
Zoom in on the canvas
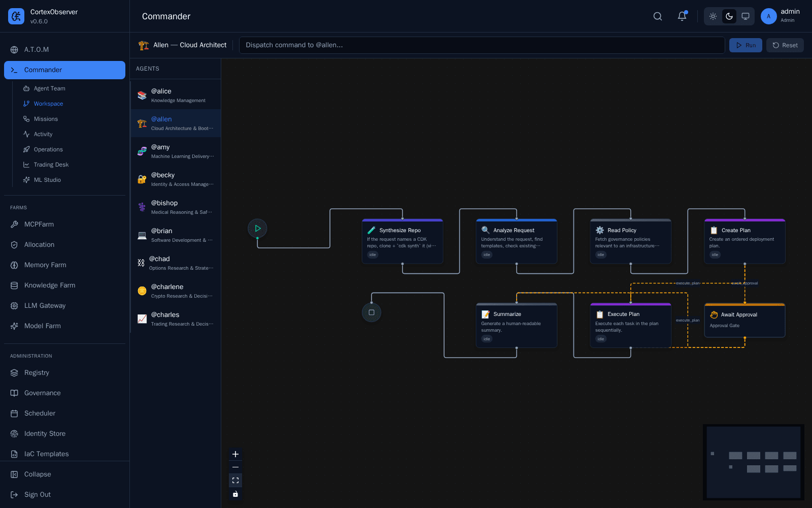(x=235, y=454)
